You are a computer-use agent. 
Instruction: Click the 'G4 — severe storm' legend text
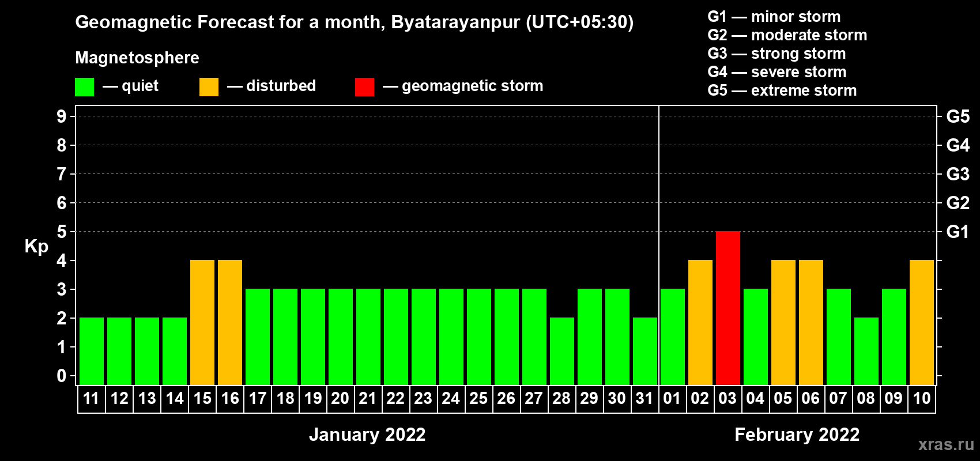[x=777, y=72]
